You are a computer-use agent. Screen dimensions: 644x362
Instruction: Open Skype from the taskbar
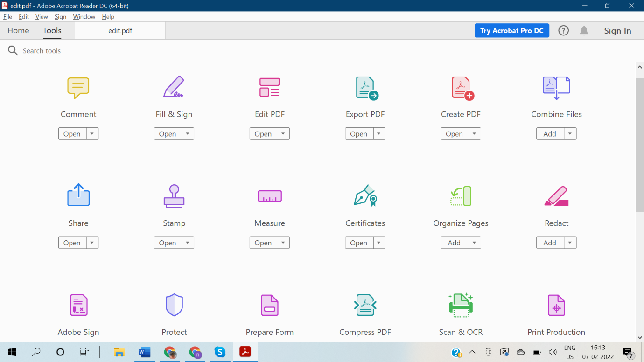pyautogui.click(x=220, y=352)
